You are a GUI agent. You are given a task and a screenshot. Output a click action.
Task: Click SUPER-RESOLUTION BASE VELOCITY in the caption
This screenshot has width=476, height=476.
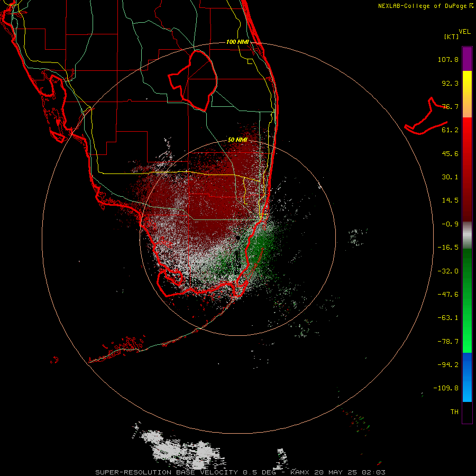coord(167,472)
